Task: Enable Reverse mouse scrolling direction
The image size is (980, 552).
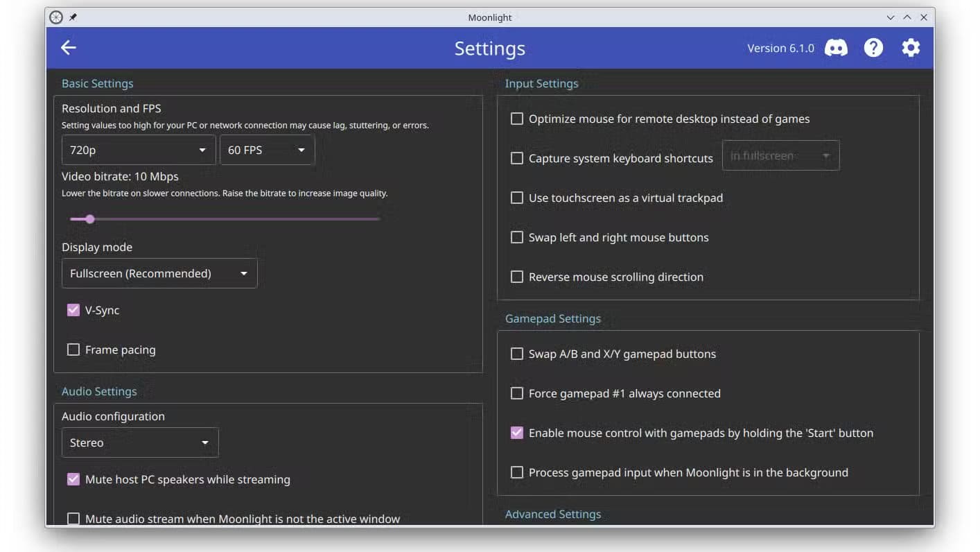Action: coord(516,277)
